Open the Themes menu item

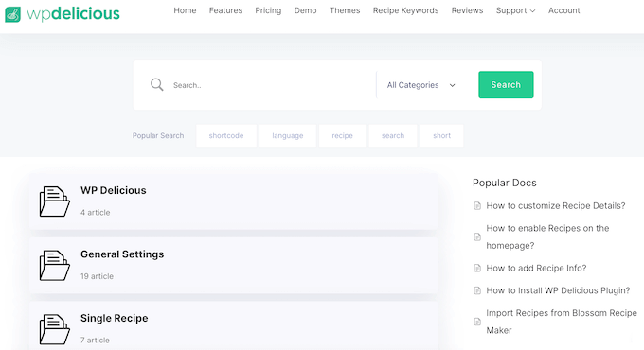point(345,10)
